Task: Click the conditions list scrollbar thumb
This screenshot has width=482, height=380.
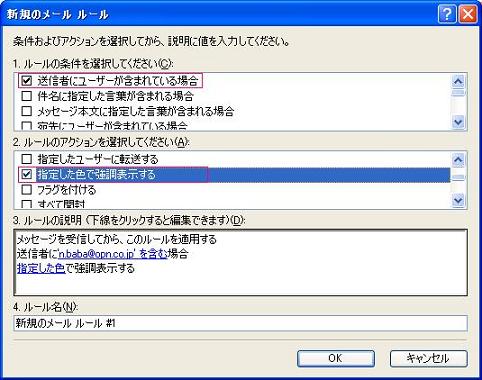Action: coord(458,92)
